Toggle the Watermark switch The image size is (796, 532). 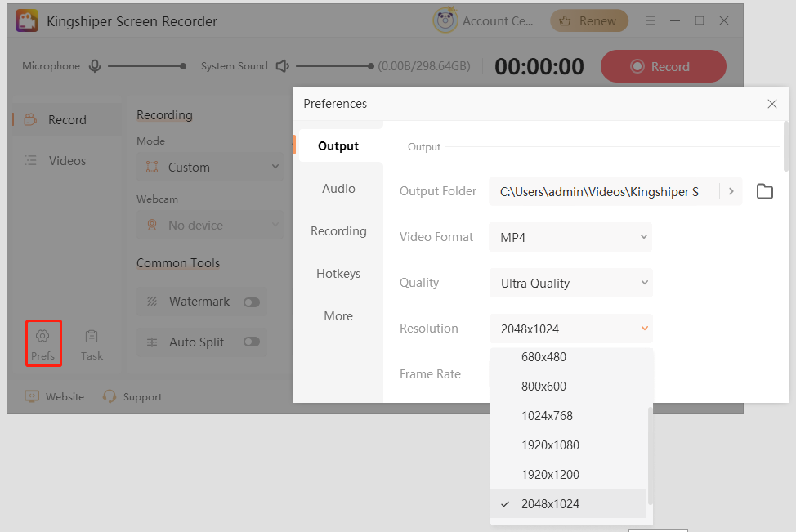[x=251, y=302]
